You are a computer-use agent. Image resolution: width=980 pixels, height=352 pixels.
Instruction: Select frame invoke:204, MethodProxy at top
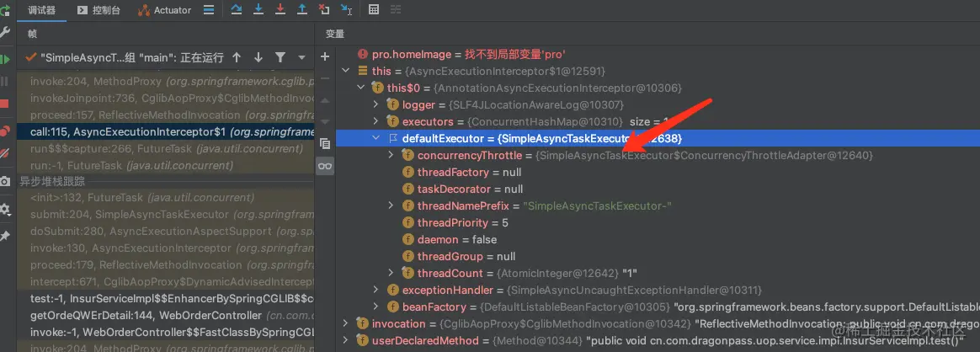point(165,82)
